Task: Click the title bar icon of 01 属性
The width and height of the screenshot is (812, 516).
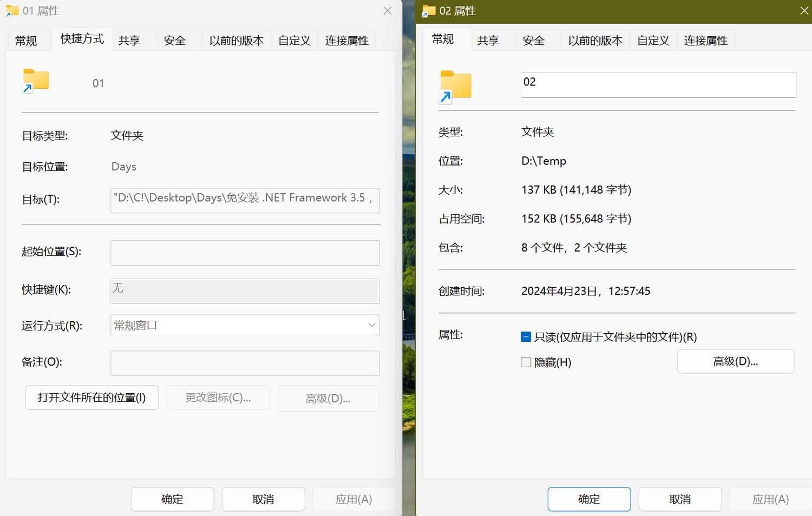Action: (x=12, y=11)
